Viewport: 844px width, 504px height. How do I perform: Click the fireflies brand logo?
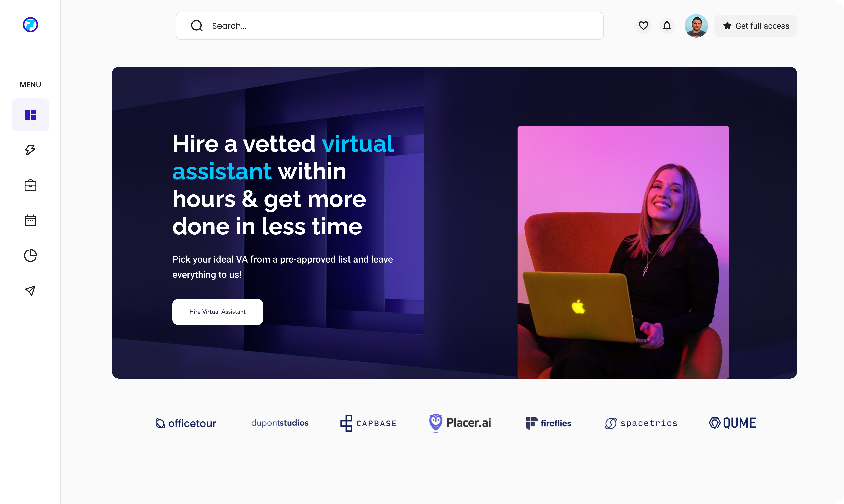(x=548, y=423)
